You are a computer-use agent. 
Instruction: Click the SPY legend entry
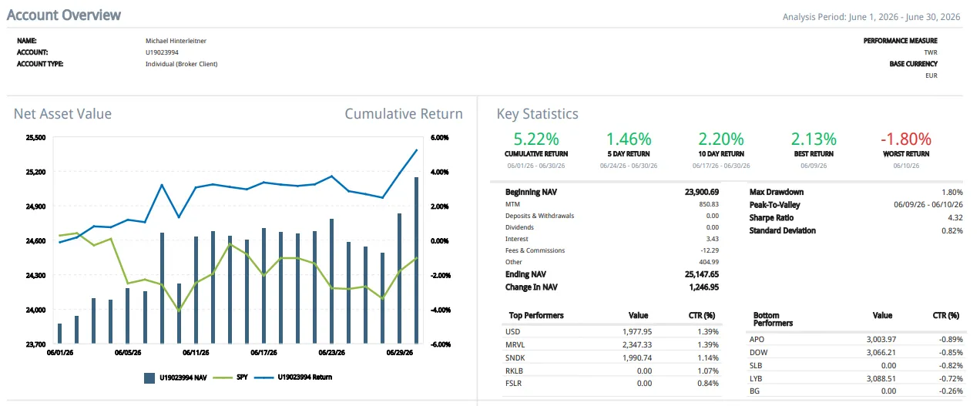point(231,377)
